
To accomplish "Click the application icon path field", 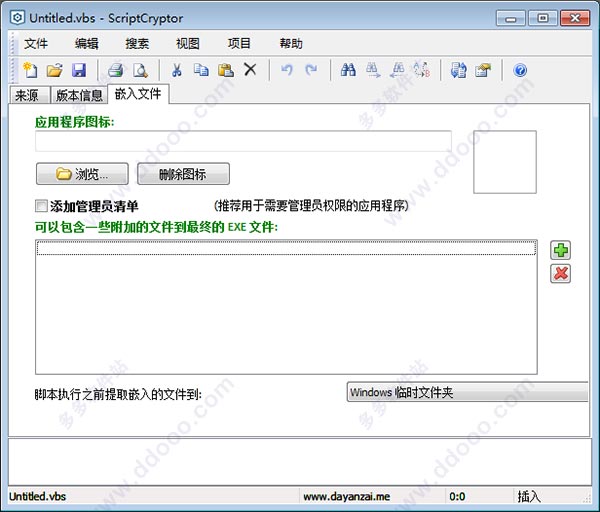I will coord(243,141).
